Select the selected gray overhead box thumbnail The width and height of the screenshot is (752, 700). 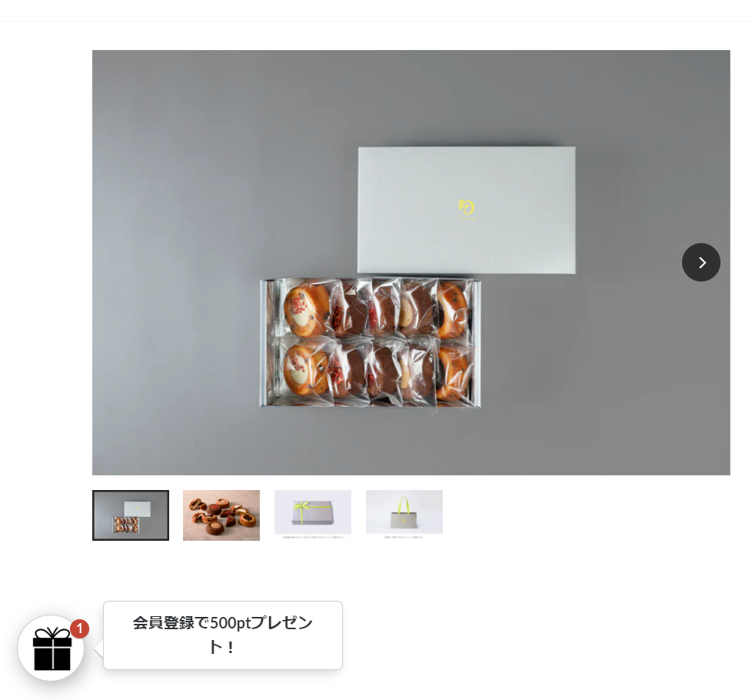tap(131, 515)
